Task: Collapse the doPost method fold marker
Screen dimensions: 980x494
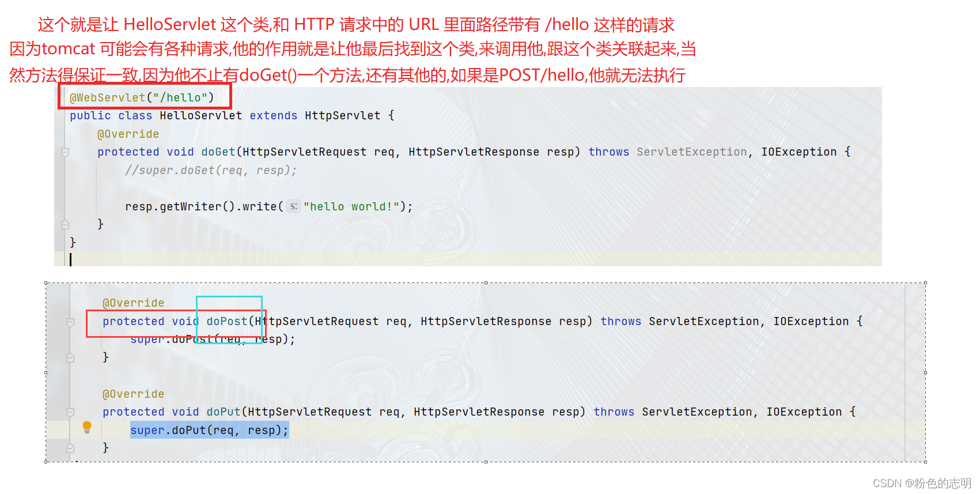Action: point(70,322)
